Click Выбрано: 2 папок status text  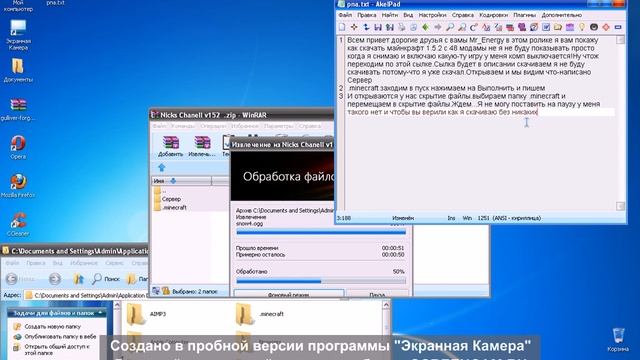(195, 291)
